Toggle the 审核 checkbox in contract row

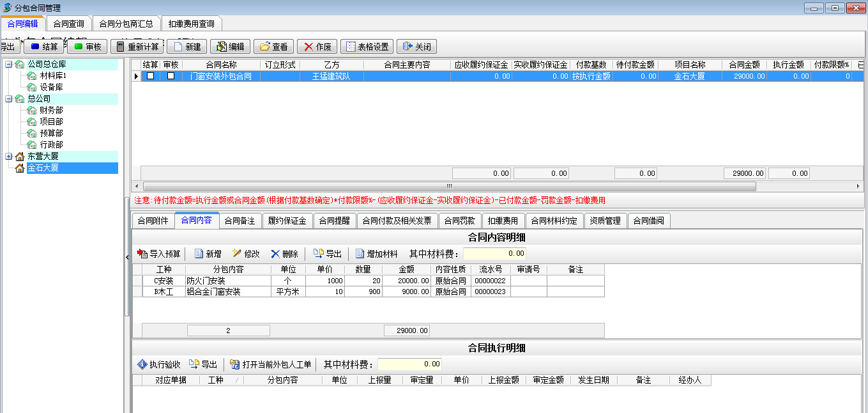pos(171,76)
